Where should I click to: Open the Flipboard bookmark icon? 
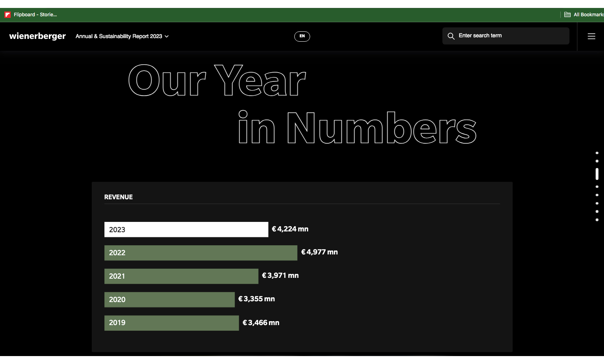[x=8, y=15]
